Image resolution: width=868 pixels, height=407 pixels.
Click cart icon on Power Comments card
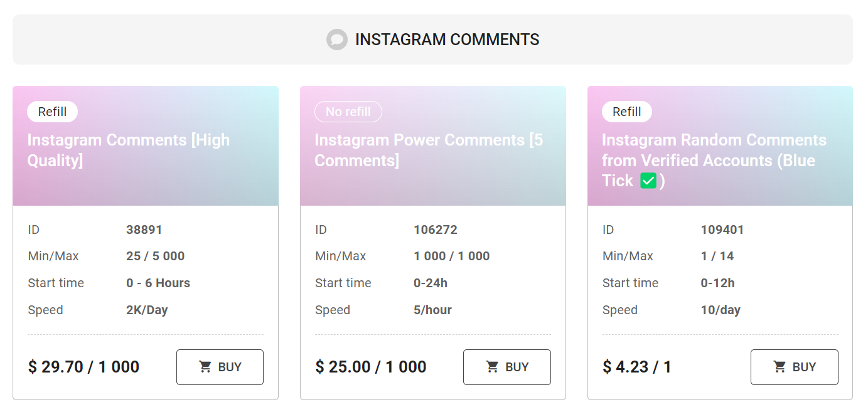[493, 367]
